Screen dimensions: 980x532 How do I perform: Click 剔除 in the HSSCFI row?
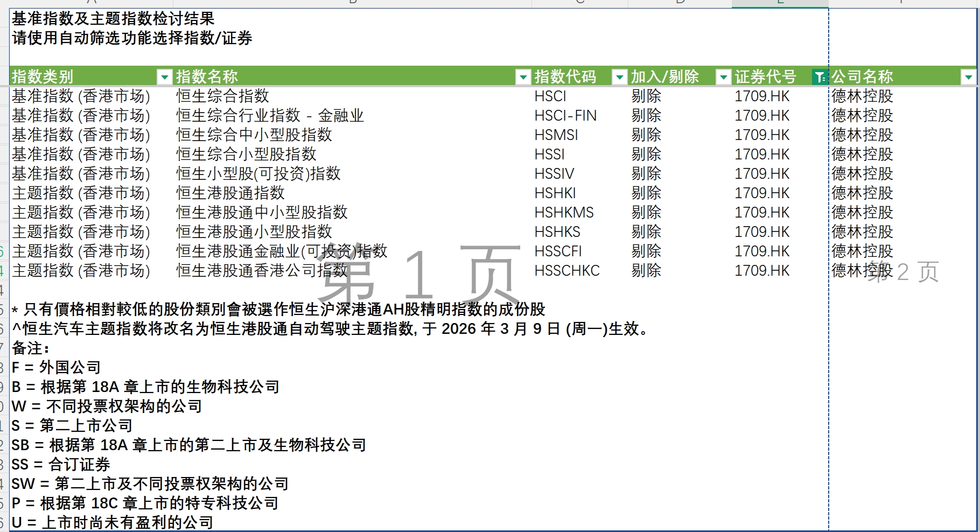(x=646, y=251)
